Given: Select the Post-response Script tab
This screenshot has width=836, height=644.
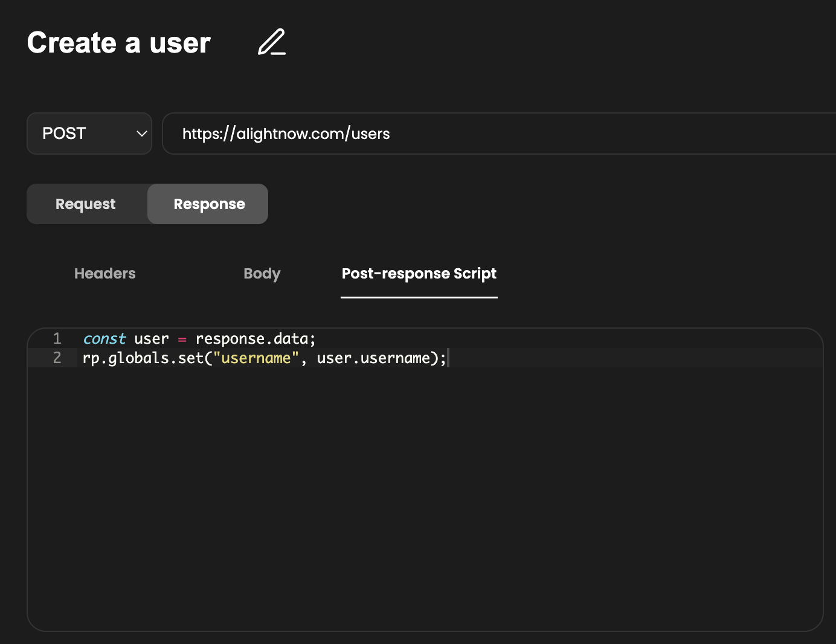Looking at the screenshot, I should (419, 274).
